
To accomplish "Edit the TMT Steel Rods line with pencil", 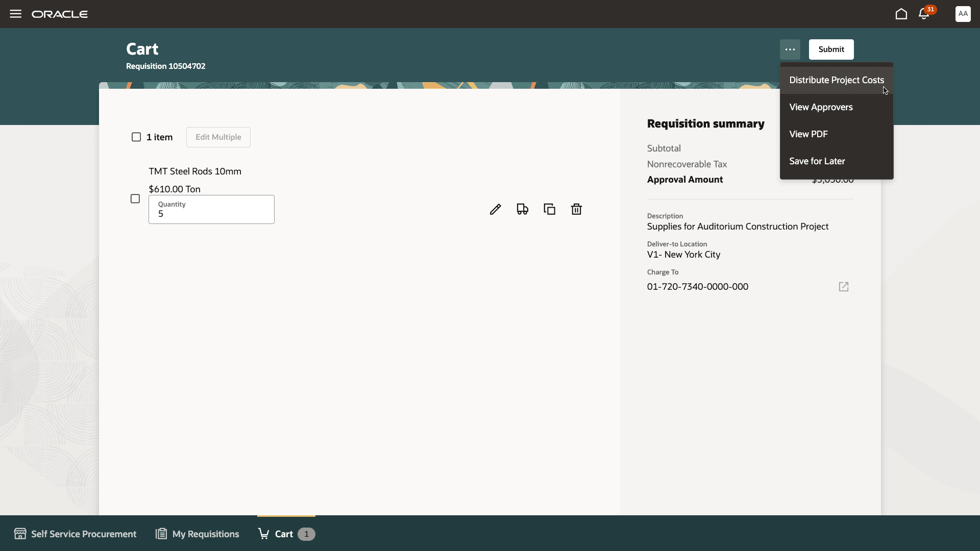I will coord(495,209).
